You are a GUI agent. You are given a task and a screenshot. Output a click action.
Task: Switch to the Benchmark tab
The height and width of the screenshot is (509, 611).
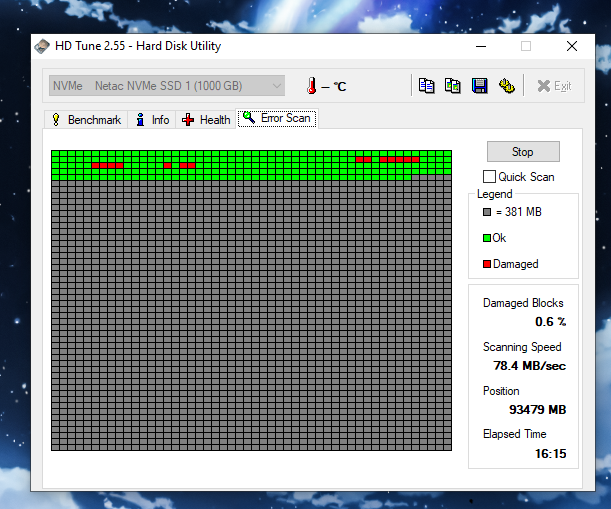pos(87,120)
